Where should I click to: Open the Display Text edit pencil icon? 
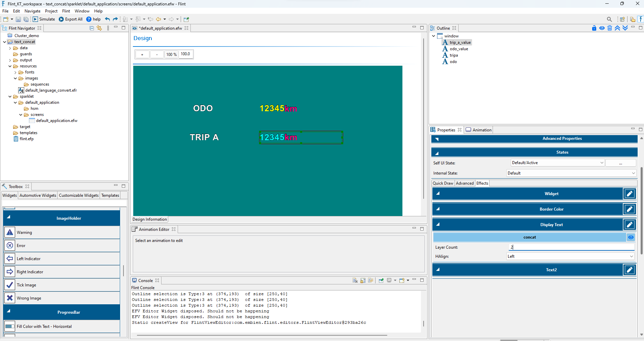click(630, 224)
